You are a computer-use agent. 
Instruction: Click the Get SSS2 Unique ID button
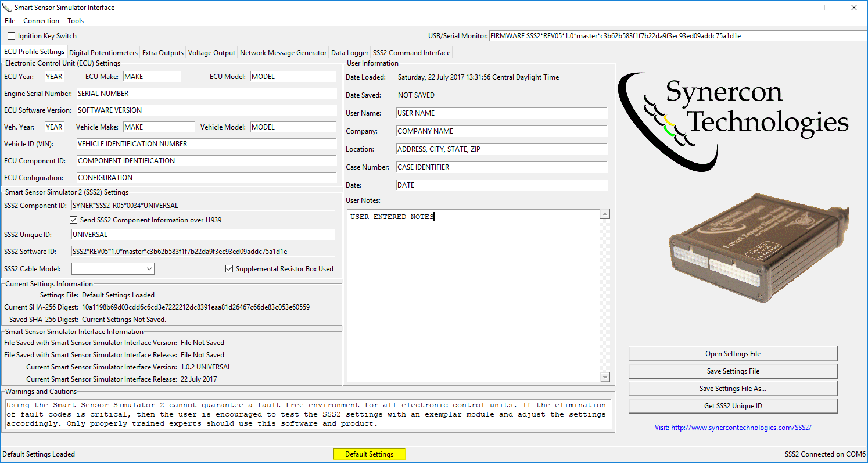click(733, 406)
